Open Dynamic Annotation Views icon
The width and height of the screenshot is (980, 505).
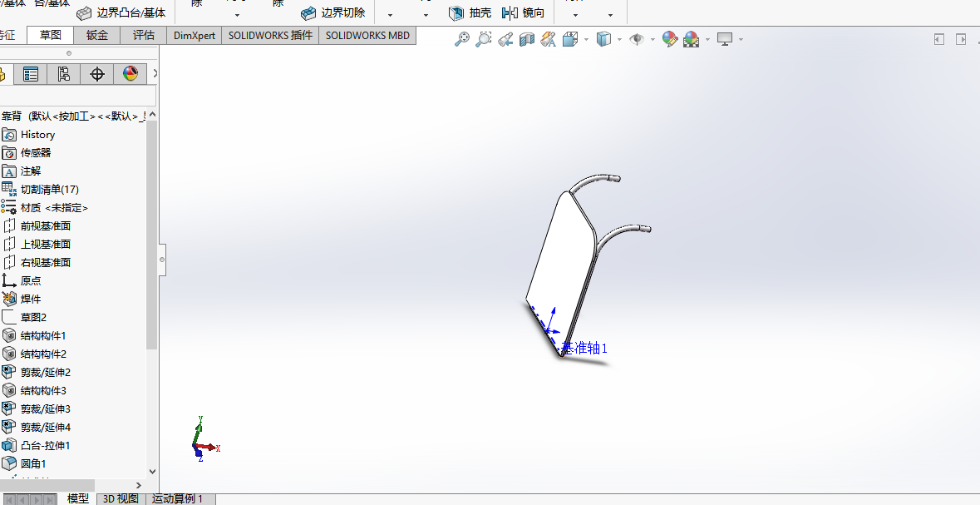click(x=548, y=39)
